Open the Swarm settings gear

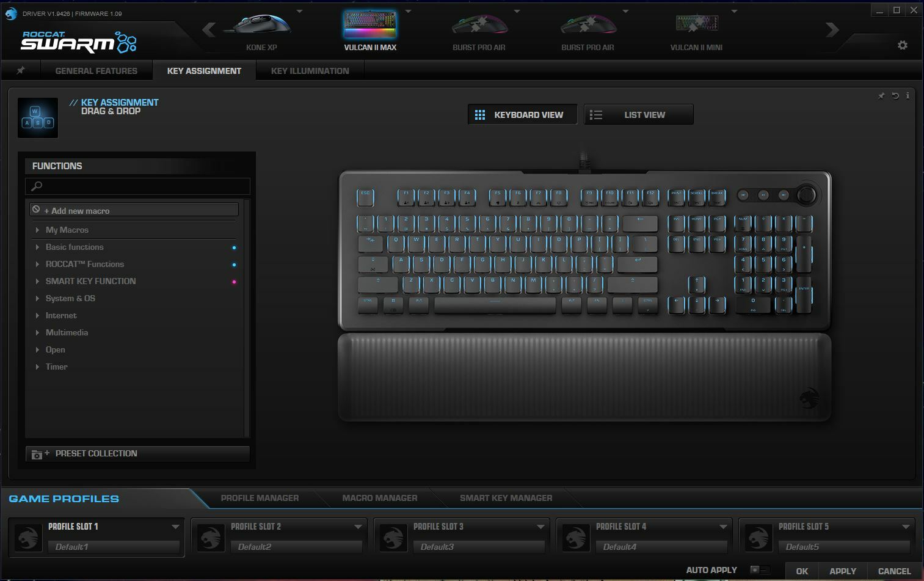click(x=902, y=45)
